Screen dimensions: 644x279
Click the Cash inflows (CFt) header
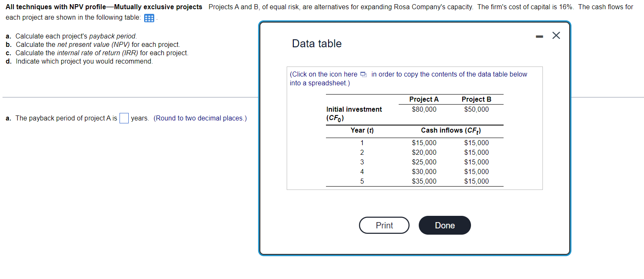(451, 130)
